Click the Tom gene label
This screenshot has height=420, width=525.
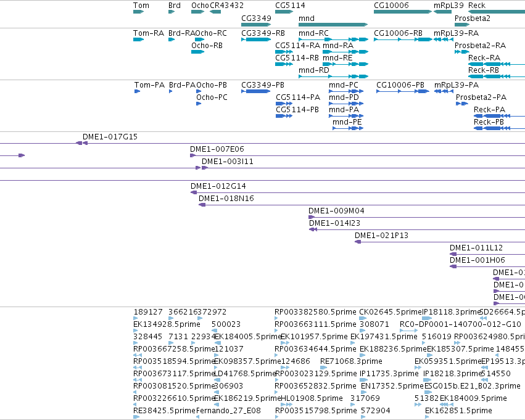pos(141,6)
